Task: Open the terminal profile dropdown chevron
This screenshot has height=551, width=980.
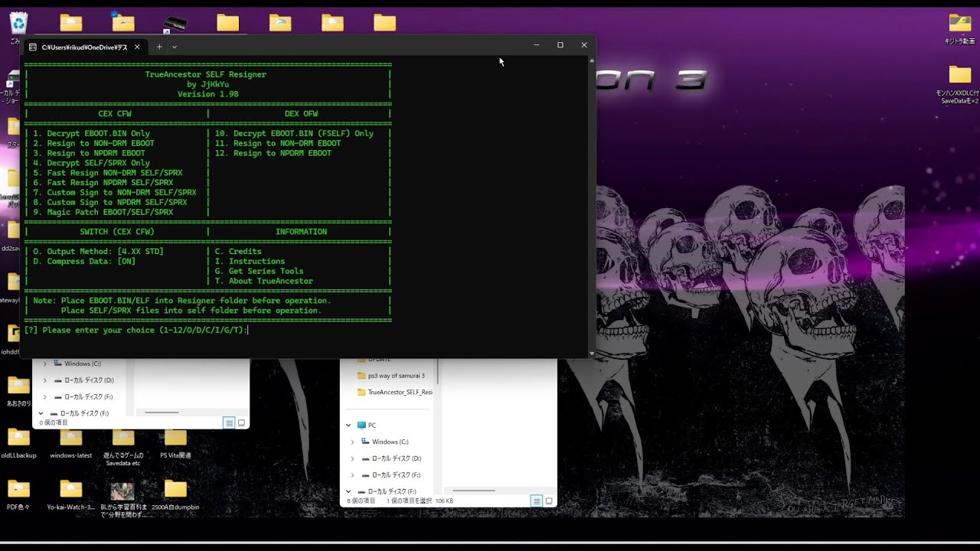Action: coord(175,47)
